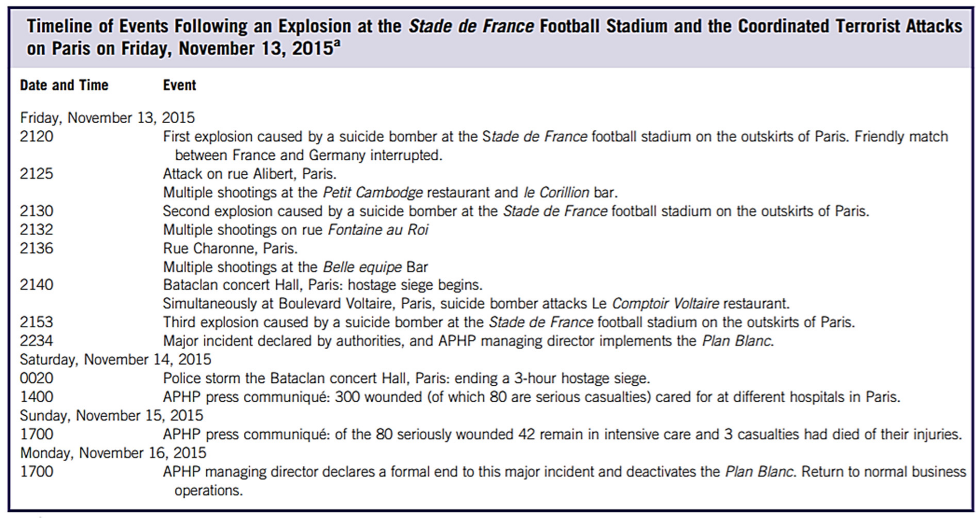980x518 pixels.
Task: Click the 2120 time entry
Action: coord(37,137)
